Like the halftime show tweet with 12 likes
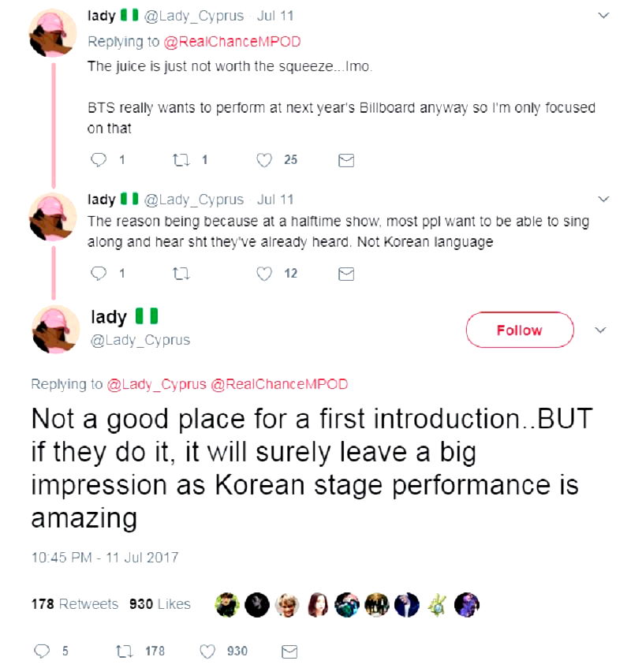The image size is (631, 672). pyautogui.click(x=266, y=274)
